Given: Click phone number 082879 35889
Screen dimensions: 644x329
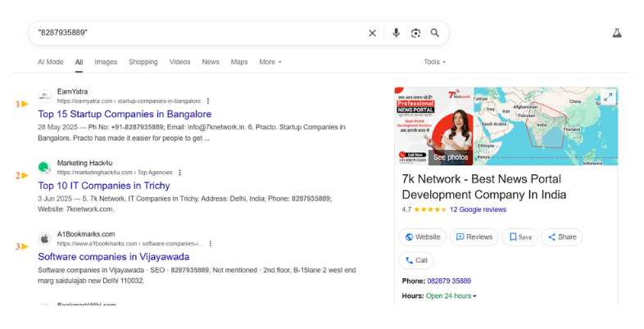Looking at the screenshot, I should [x=449, y=281].
